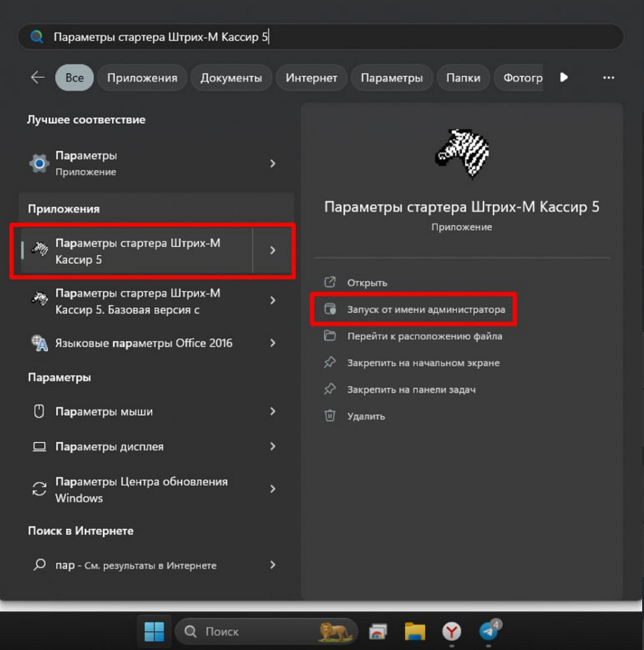Open the Параметры дисплея setting
Image resolution: width=644 pixels, height=650 pixels.
[x=156, y=447]
